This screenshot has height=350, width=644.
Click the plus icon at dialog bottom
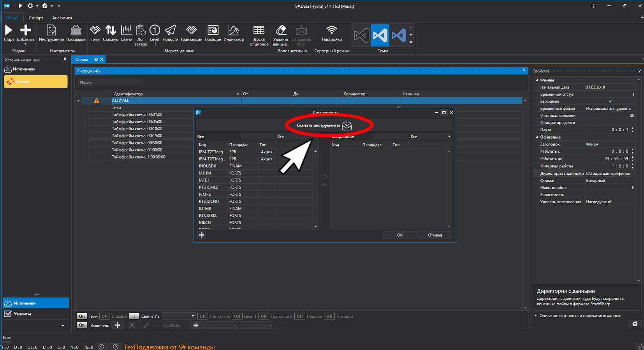point(202,235)
